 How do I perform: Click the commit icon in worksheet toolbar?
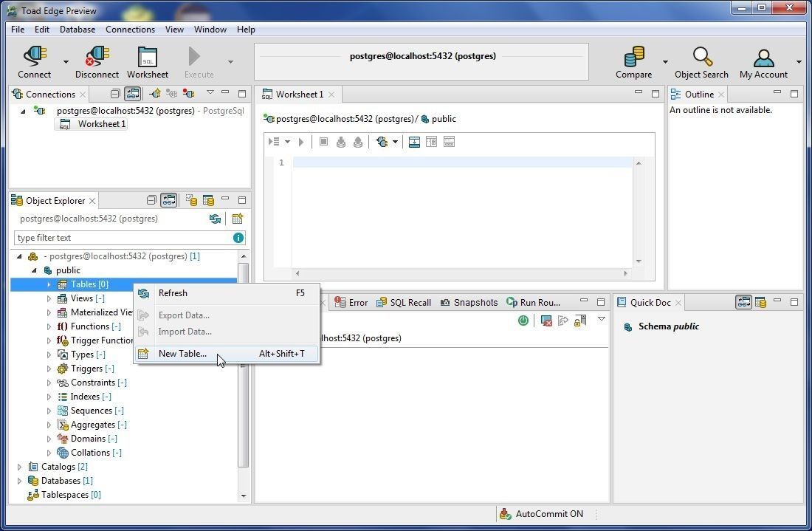341,141
